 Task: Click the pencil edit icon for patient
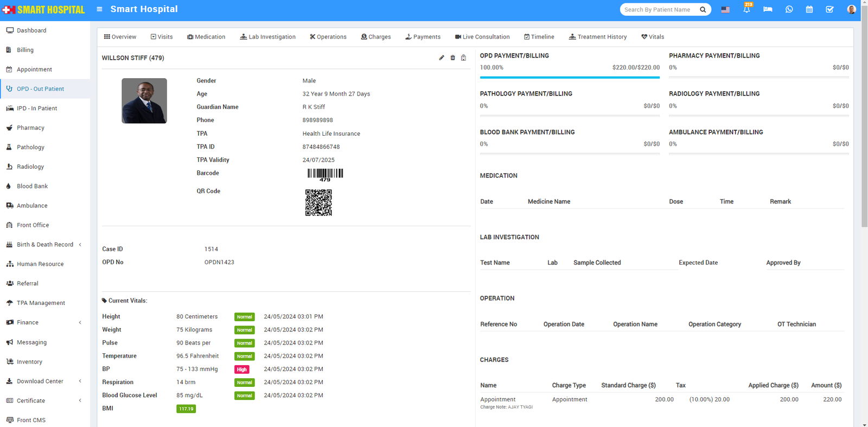(x=442, y=58)
